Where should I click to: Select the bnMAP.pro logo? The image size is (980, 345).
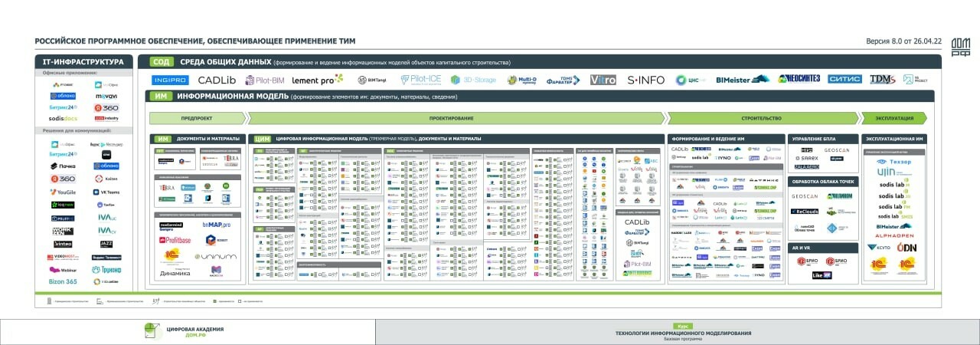pyautogui.click(x=217, y=225)
